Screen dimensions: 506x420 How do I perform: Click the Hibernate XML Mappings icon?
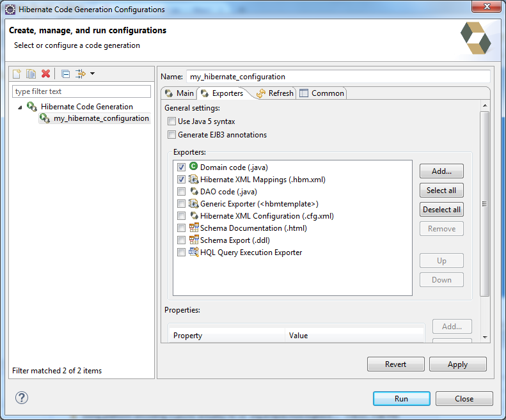click(x=193, y=179)
